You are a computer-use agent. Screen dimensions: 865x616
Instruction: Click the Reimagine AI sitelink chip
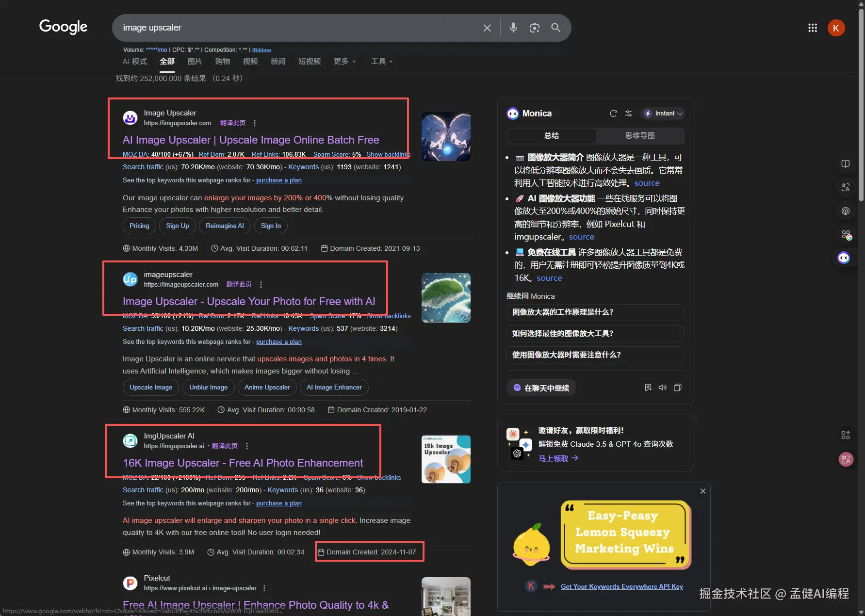pos(225,226)
